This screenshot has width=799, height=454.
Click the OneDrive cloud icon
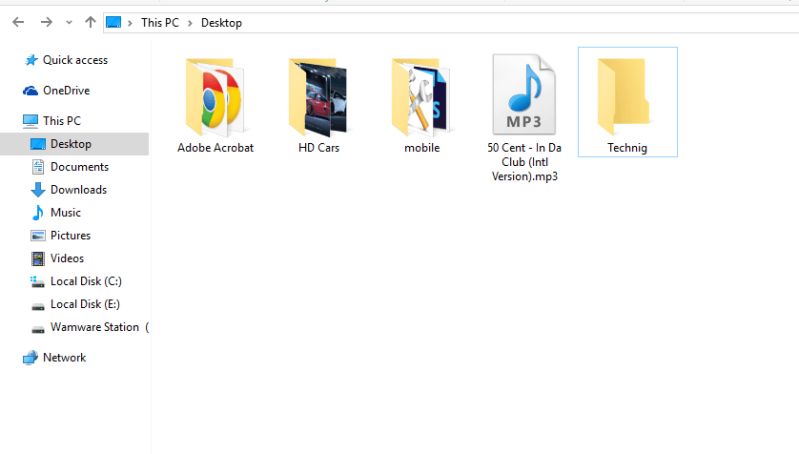point(30,91)
